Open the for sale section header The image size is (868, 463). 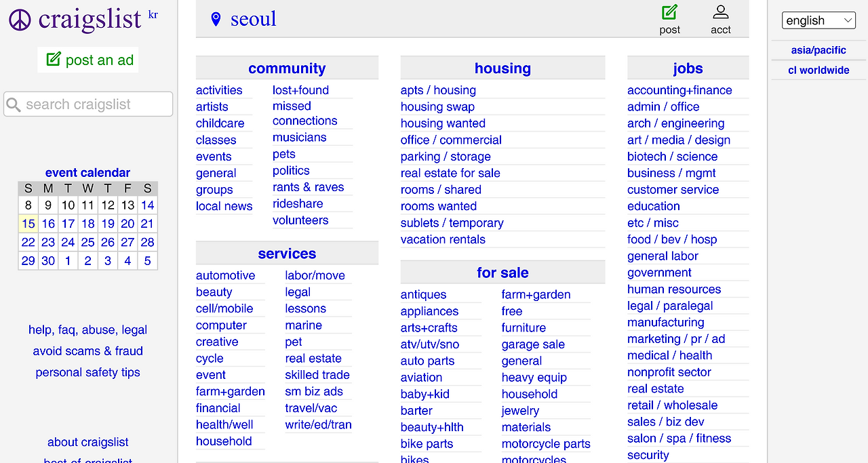[x=502, y=273]
